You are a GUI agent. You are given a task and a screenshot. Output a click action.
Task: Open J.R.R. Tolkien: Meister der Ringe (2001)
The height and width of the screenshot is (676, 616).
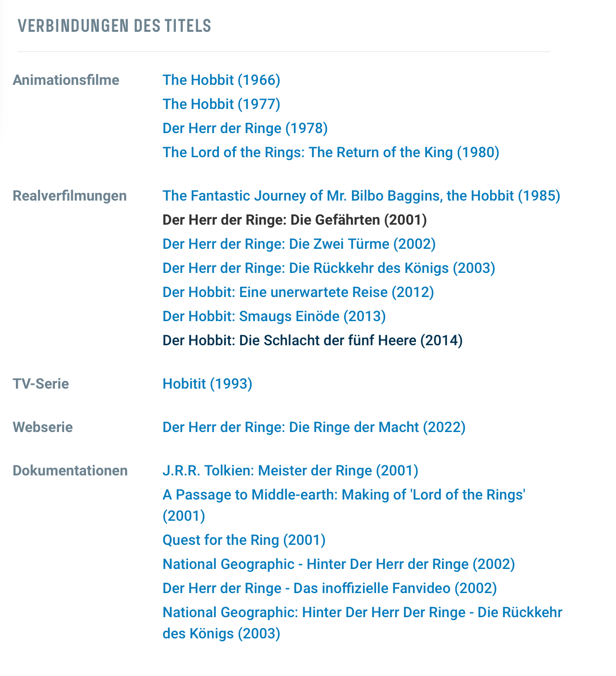pos(290,471)
